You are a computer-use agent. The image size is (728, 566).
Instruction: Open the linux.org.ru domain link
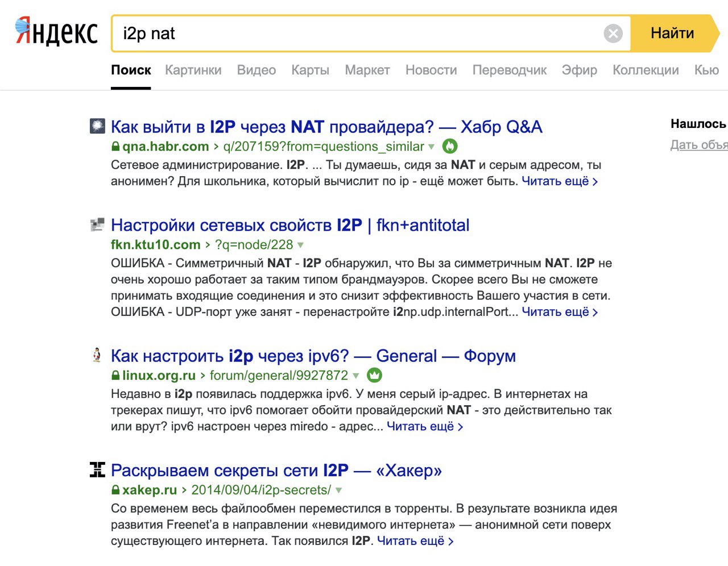(x=159, y=376)
